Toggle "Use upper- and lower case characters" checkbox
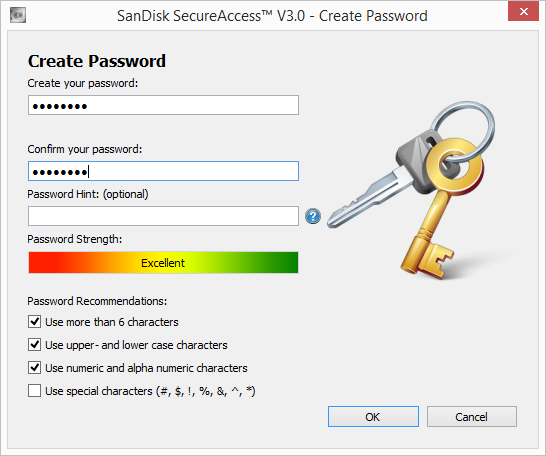The height and width of the screenshot is (456, 546). (x=34, y=345)
